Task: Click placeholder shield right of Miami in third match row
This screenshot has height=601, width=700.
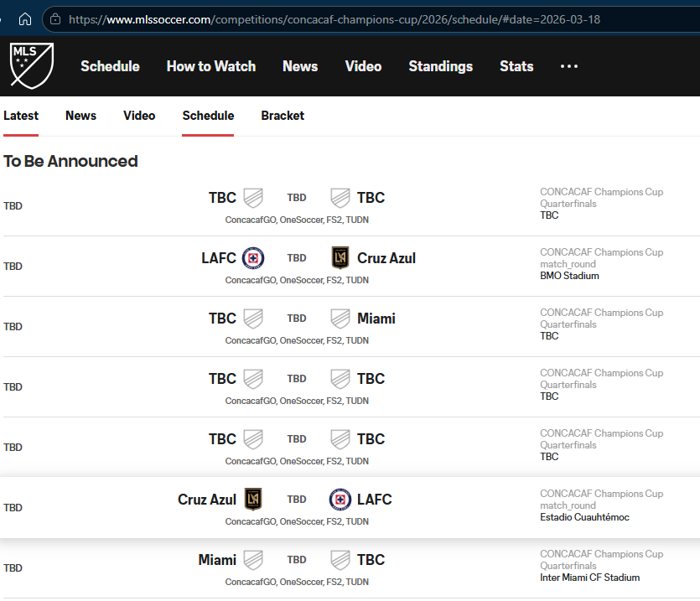Action: pos(340,319)
